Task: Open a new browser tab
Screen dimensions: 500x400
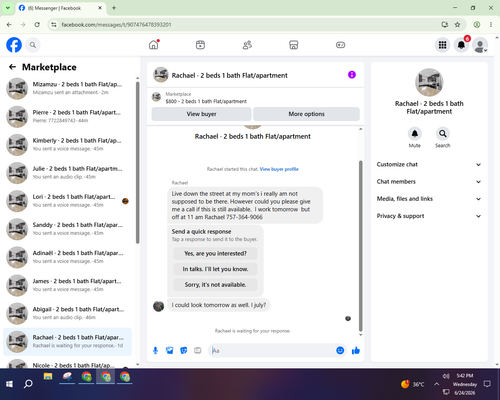Action: [x=114, y=8]
